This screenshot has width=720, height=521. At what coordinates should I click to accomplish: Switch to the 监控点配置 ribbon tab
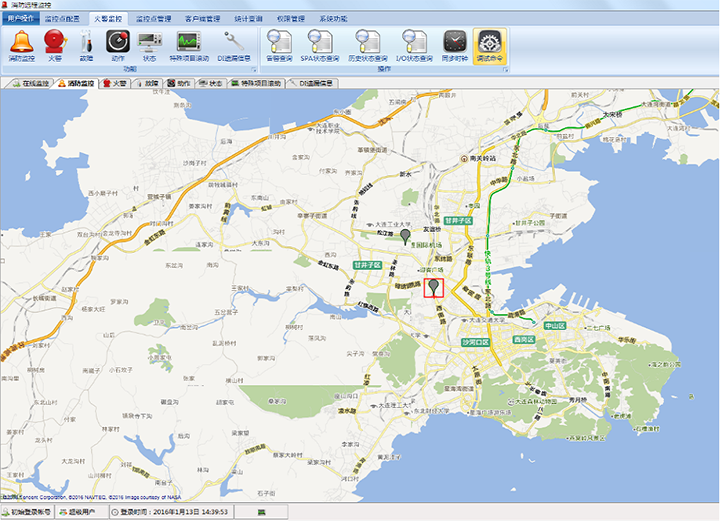pos(62,19)
